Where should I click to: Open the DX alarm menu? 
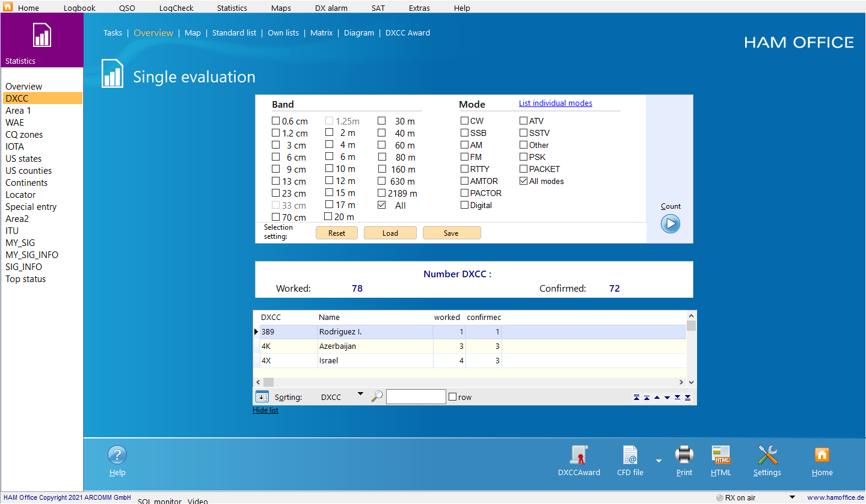click(x=331, y=8)
